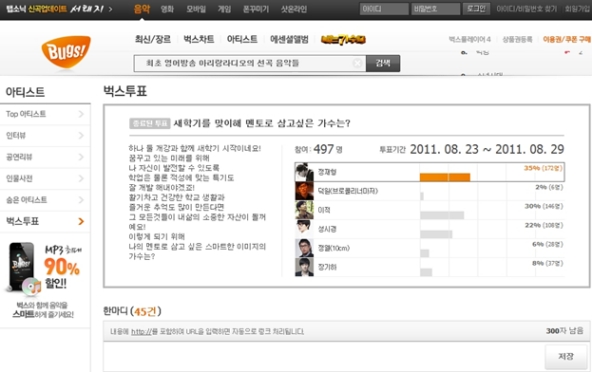The width and height of the screenshot is (592, 372).
Task: Expand Top 아티스트 chevron arrow
Action: (x=81, y=114)
